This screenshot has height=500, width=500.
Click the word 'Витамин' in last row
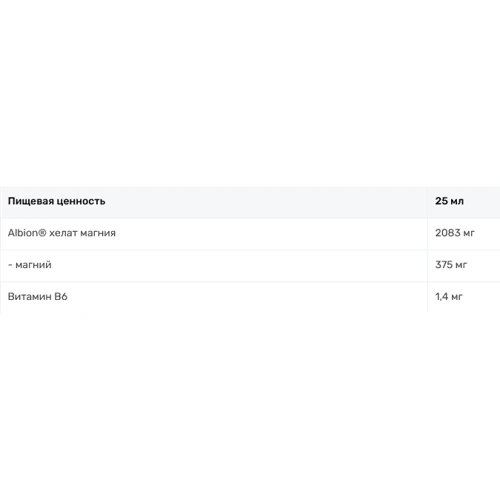point(29,296)
